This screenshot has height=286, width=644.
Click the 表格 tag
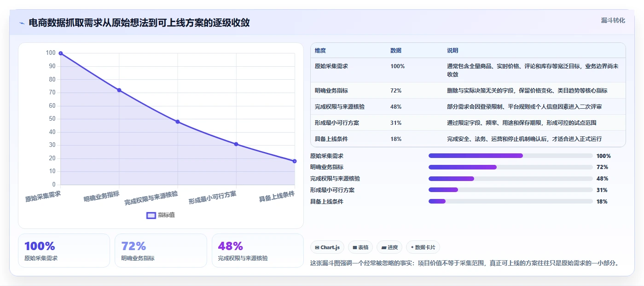(x=360, y=247)
